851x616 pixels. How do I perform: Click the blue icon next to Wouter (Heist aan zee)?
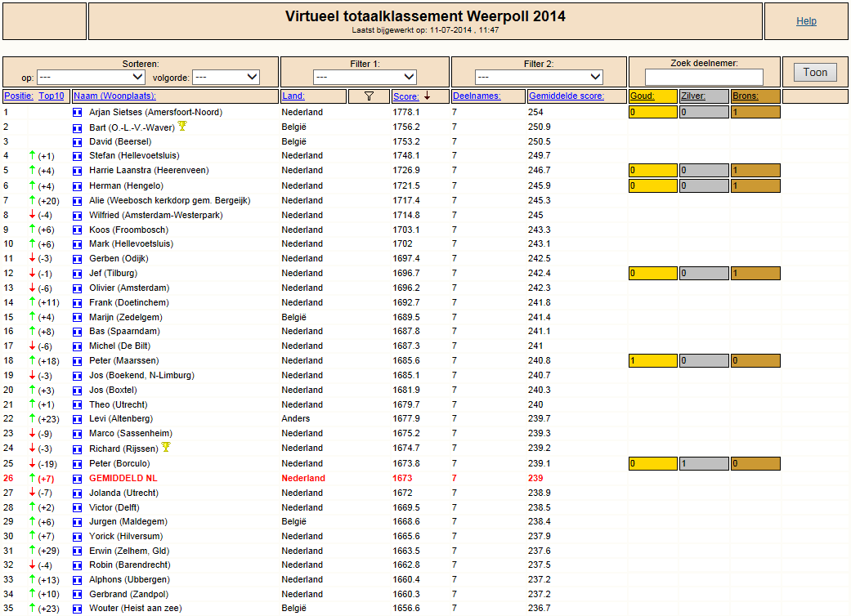(78, 609)
